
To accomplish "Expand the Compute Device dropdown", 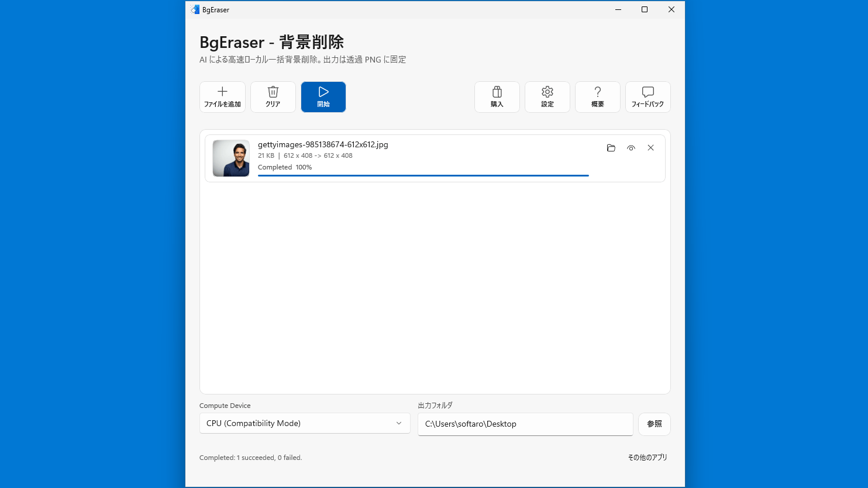I will tap(305, 423).
